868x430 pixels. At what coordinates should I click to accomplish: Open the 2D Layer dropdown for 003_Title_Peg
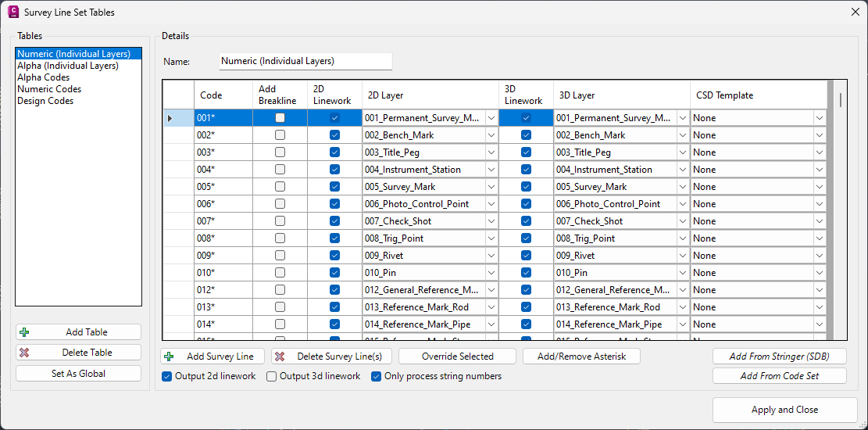click(x=491, y=152)
